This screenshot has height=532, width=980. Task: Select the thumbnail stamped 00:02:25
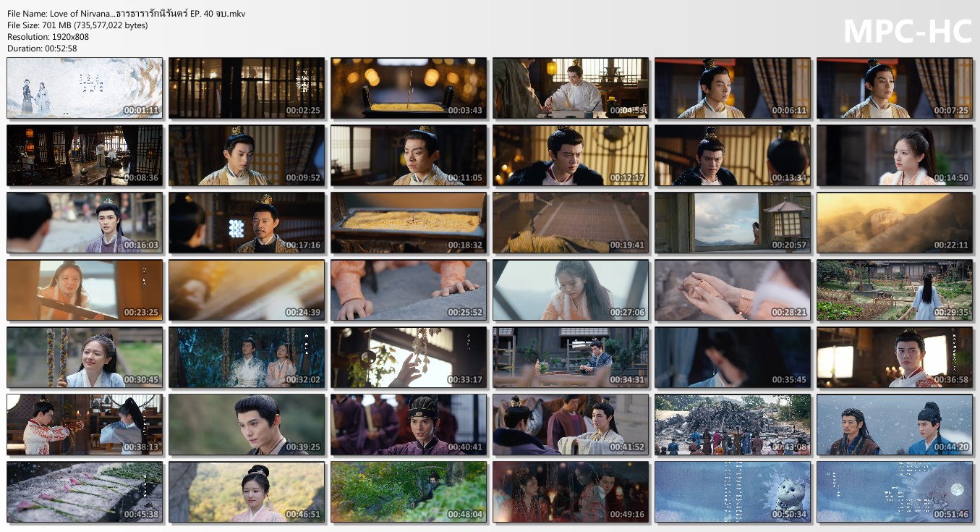(247, 88)
